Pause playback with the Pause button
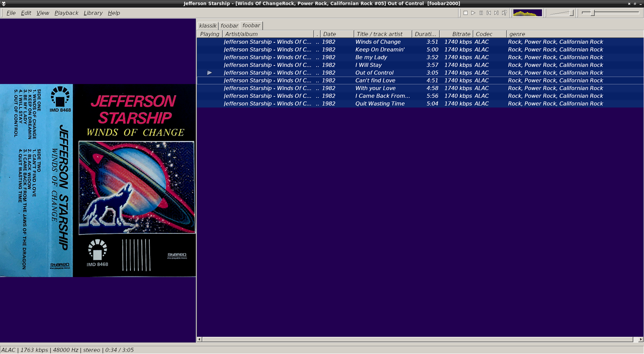Viewport: 644px width, 354px height. tap(481, 13)
